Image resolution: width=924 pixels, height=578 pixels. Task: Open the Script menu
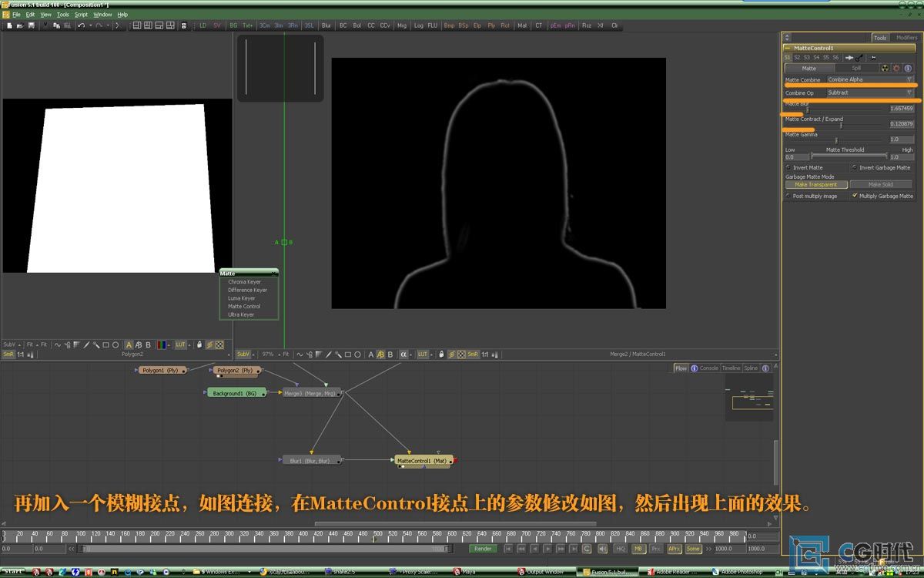tap(81, 15)
